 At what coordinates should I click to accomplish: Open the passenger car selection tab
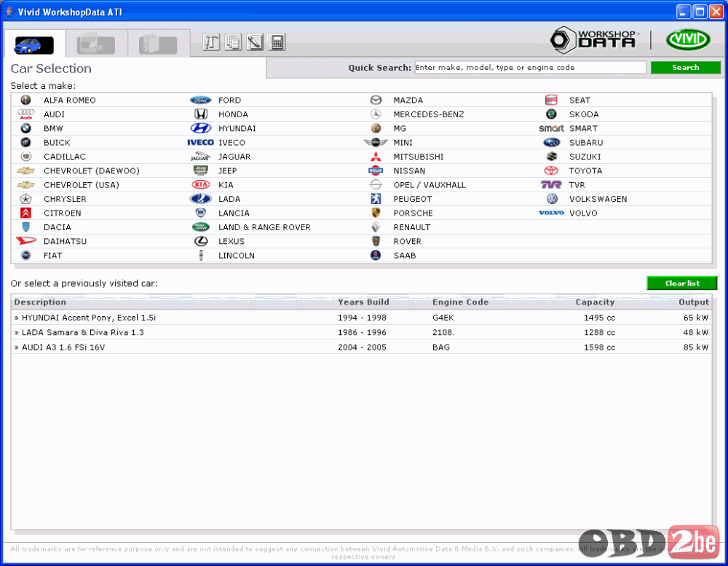(34, 44)
